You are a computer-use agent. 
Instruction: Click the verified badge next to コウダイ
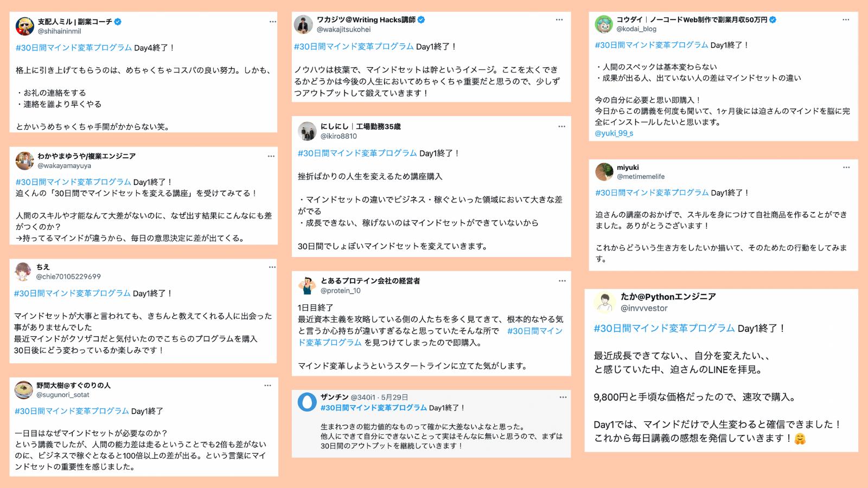[773, 20]
